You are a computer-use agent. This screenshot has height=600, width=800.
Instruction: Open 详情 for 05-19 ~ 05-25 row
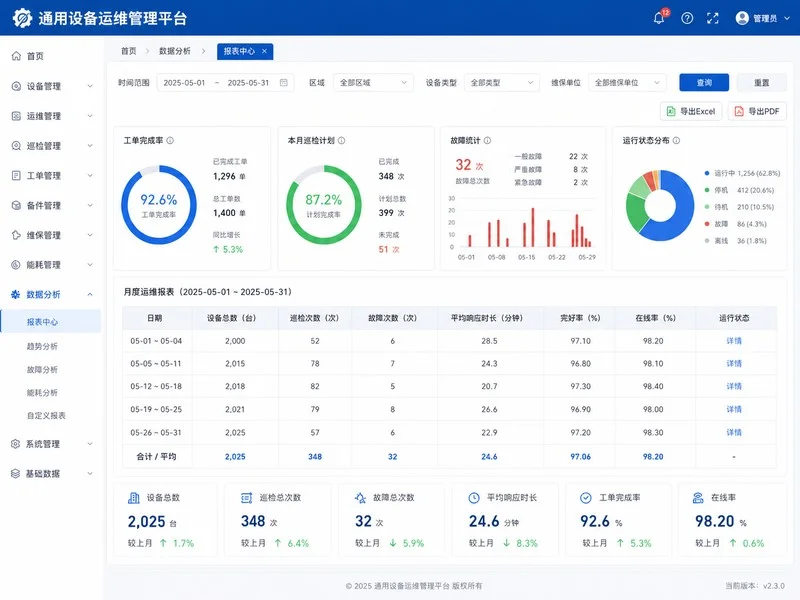pyautogui.click(x=734, y=409)
